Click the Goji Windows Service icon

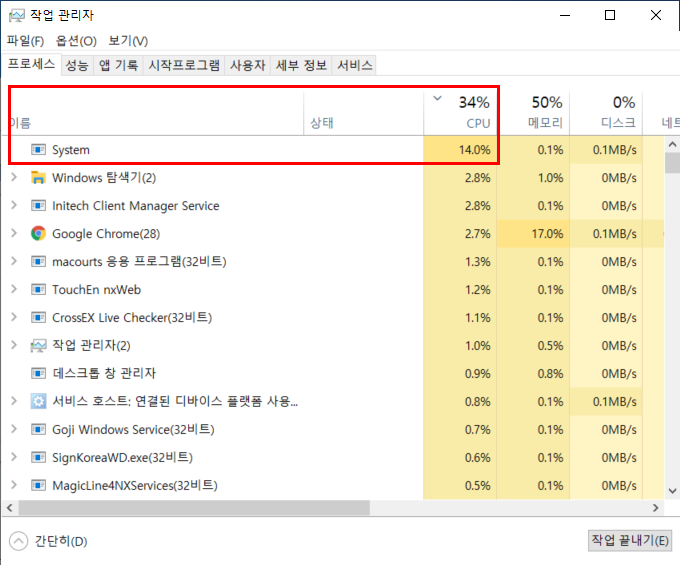pyautogui.click(x=38, y=429)
